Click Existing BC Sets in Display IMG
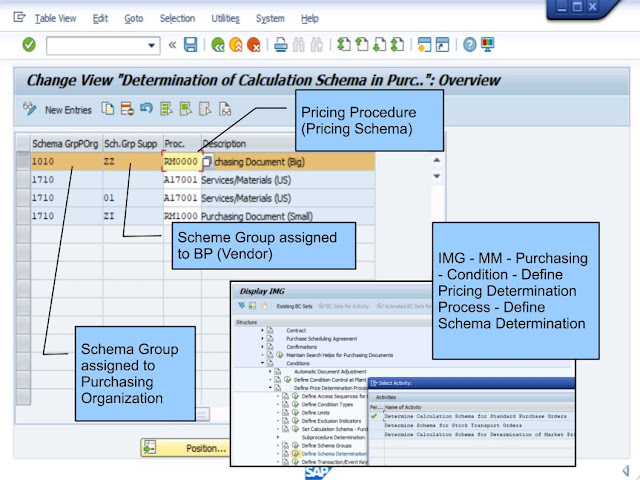Image resolution: width=640 pixels, height=480 pixels. point(294,306)
